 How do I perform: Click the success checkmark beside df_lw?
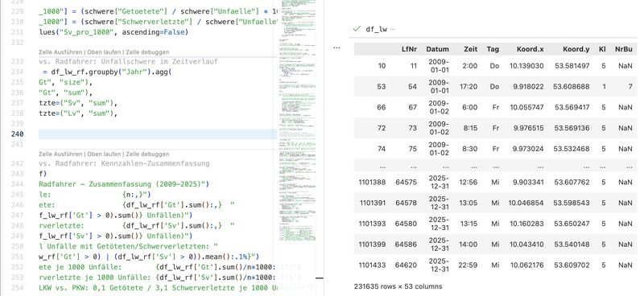357,29
